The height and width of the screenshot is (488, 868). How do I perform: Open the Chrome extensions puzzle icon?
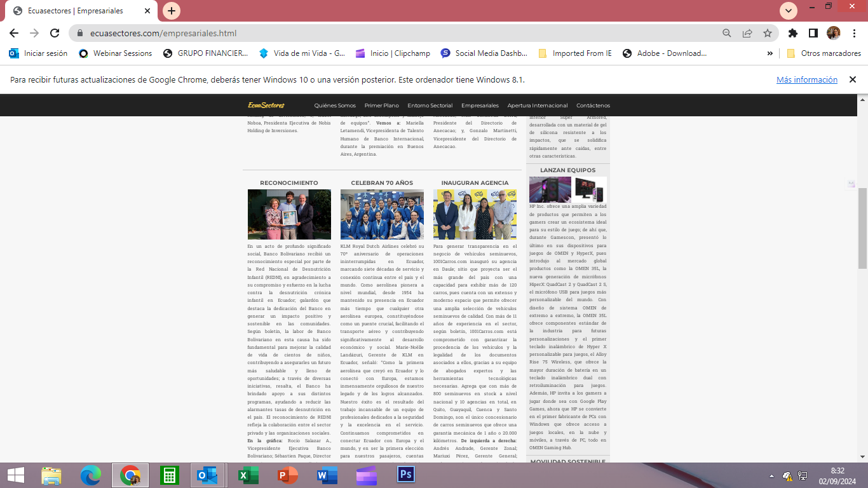[792, 33]
